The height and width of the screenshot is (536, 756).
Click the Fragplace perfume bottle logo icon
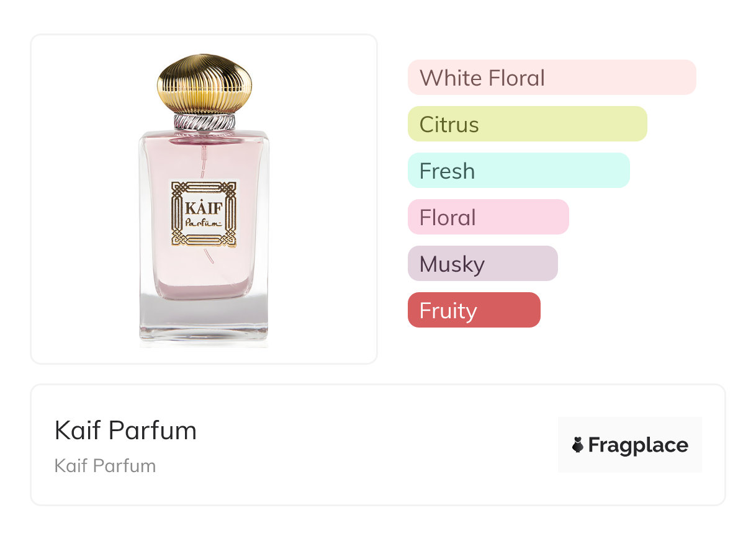pos(578,445)
